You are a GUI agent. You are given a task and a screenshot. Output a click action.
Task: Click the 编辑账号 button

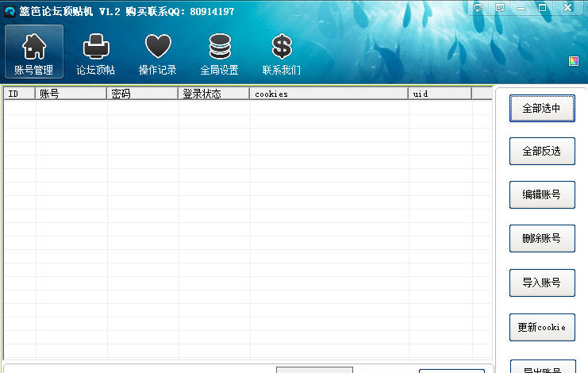(x=542, y=194)
